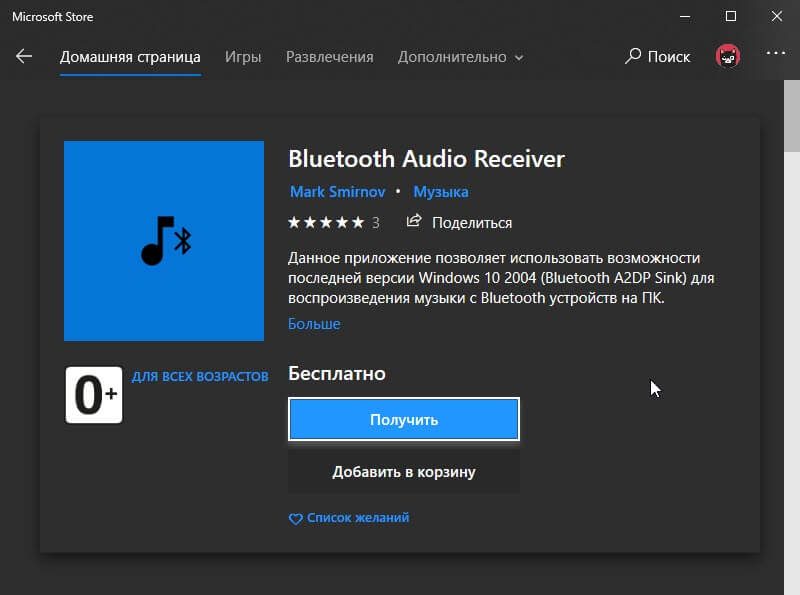Click the Получить button
The image size is (800, 595).
404,419
